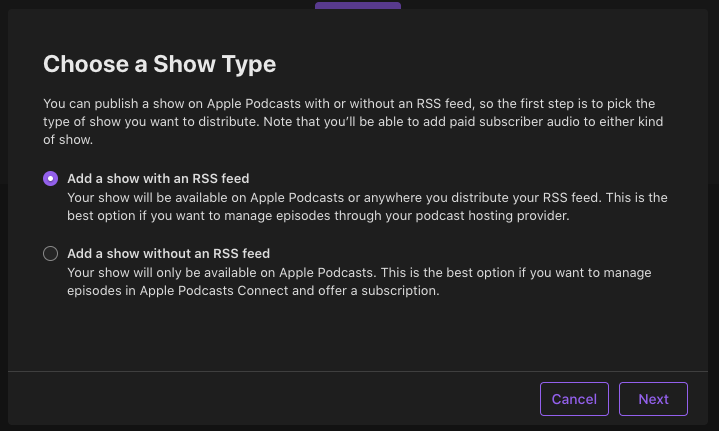Click the divider line above Cancel and Next

point(358,371)
